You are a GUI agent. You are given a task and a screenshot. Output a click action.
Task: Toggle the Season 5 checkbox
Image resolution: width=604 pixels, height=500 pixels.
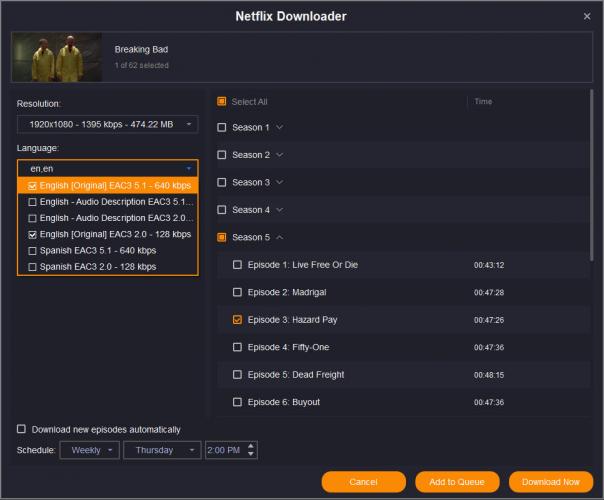click(221, 237)
